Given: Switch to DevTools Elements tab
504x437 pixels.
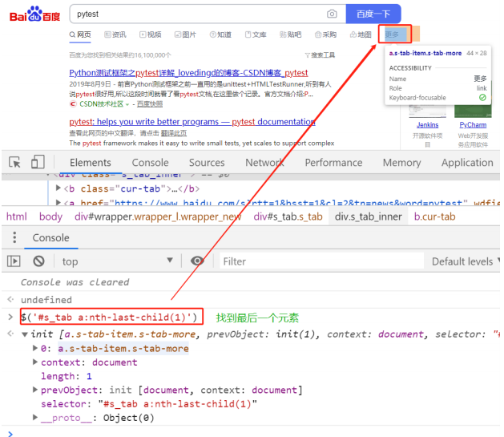Looking at the screenshot, I should [91, 163].
